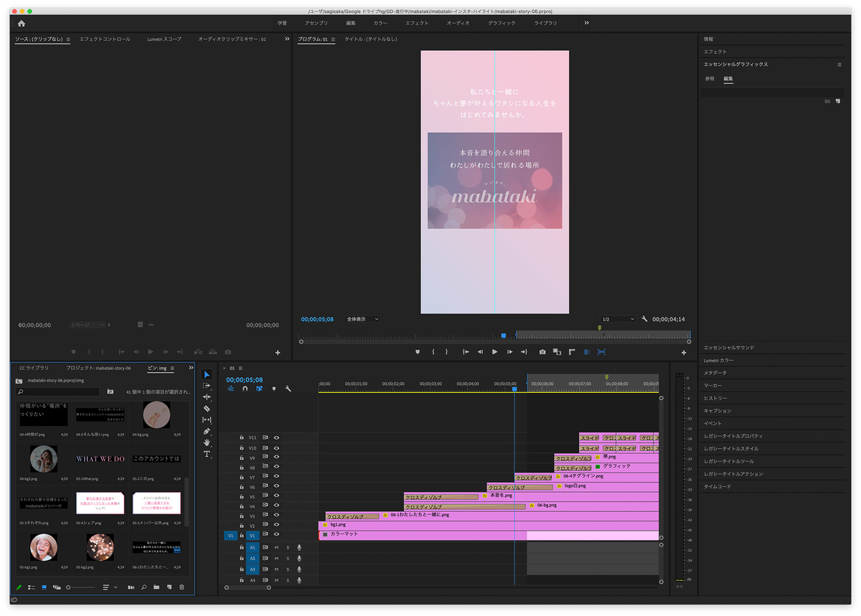Lock track V1 with the padlock

242,535
